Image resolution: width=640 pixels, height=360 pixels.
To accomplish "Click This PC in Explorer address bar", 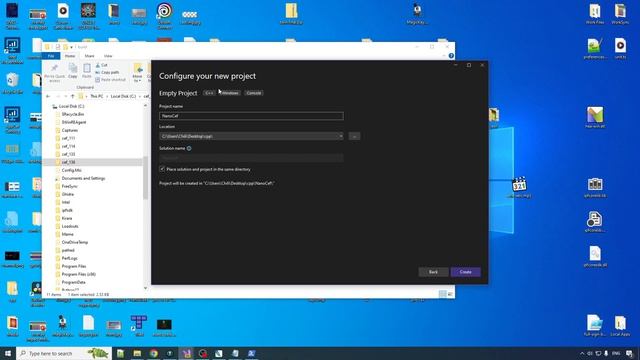I will [x=97, y=96].
